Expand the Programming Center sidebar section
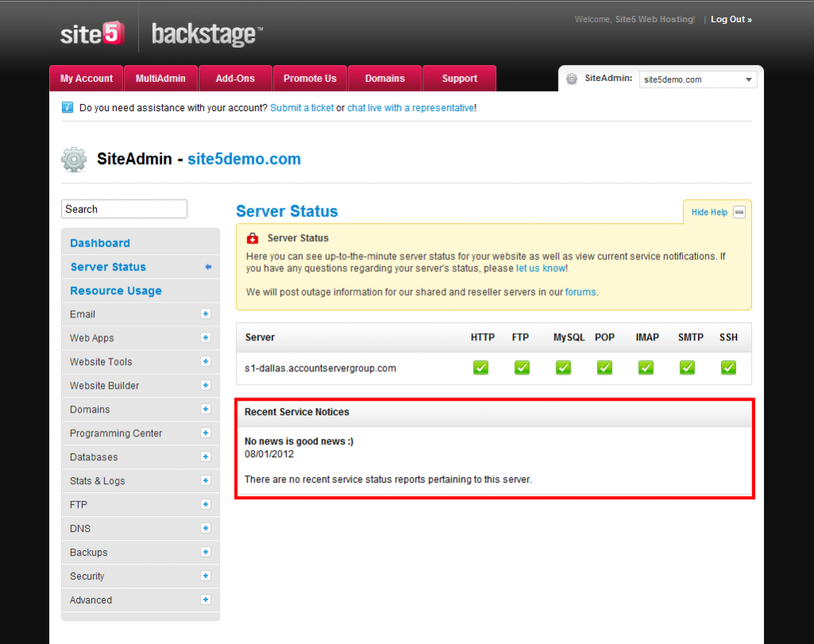 206,433
